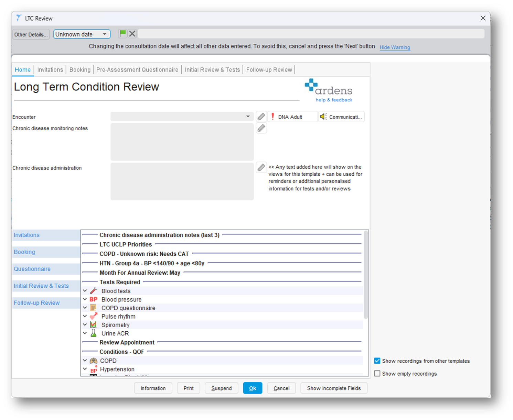This screenshot has width=513, height=420.
Task: Click in Chronic disease administration text box
Action: (182, 181)
